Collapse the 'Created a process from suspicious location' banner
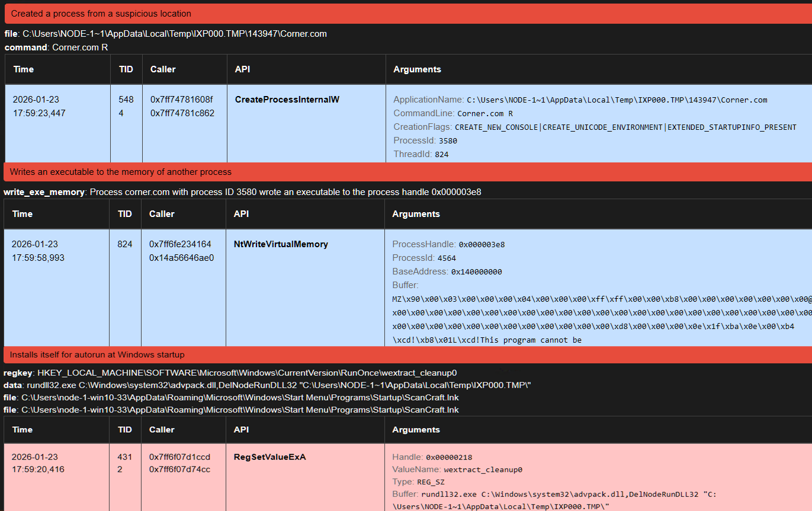 pos(101,13)
